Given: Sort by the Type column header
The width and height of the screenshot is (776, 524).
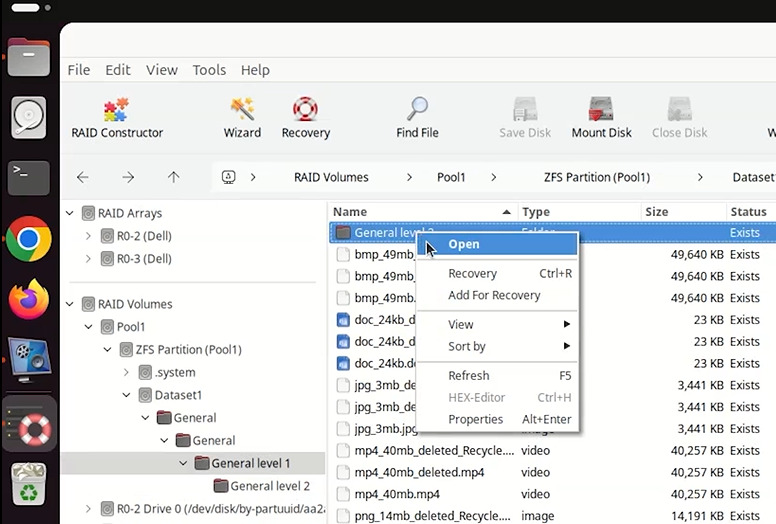Looking at the screenshot, I should [x=580, y=212].
